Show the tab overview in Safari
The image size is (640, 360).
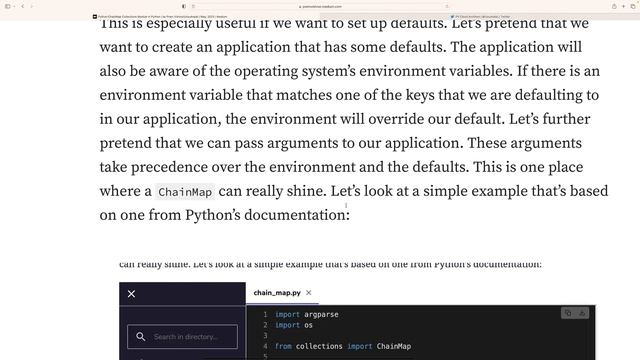[633, 6]
